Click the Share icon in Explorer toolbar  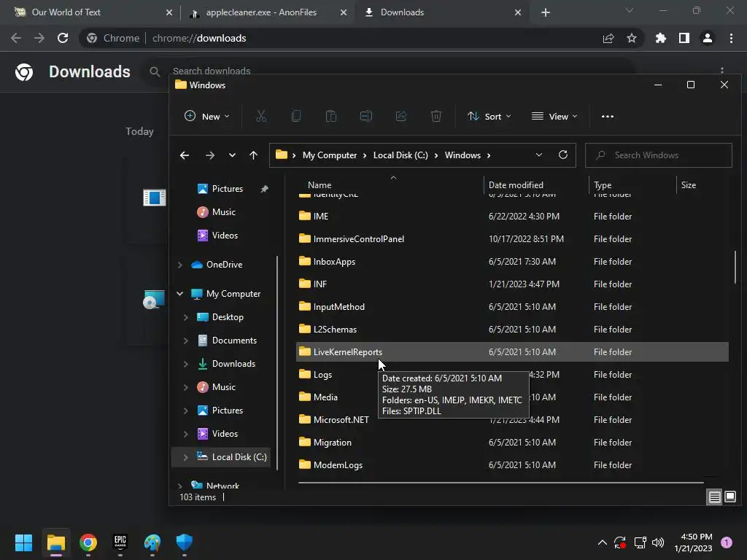point(401,116)
